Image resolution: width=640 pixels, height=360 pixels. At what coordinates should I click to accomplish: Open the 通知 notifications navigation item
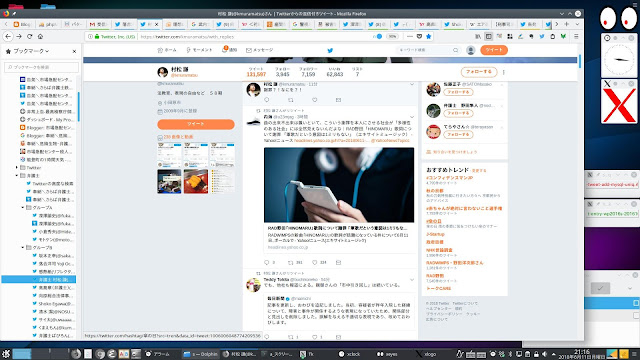[230, 50]
